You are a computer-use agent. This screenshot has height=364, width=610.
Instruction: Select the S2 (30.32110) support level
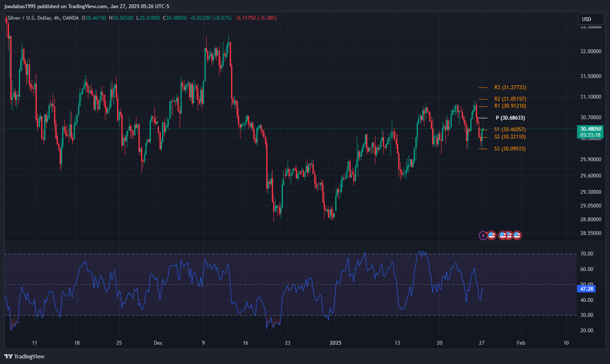tap(510, 137)
